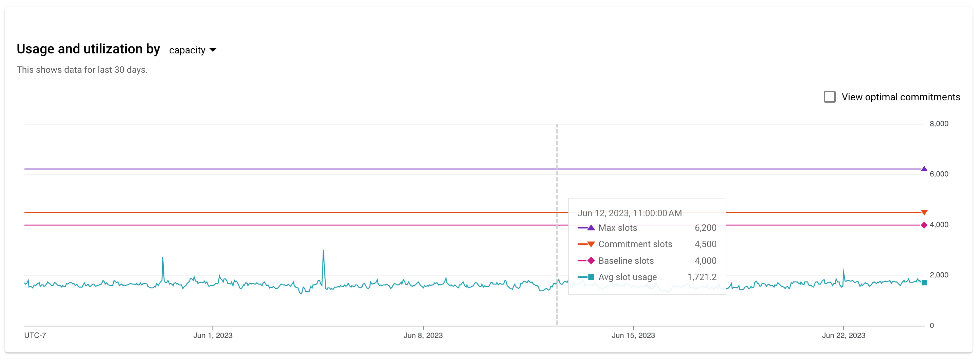The height and width of the screenshot is (361, 980).
Task: Click the Max slots value 6,200
Action: (705, 228)
